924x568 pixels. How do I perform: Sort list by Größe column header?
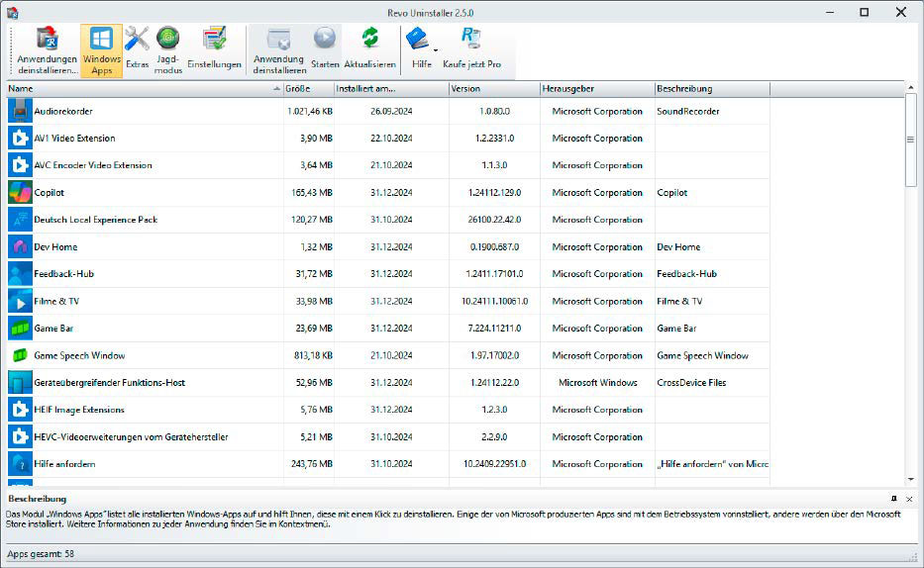click(309, 89)
